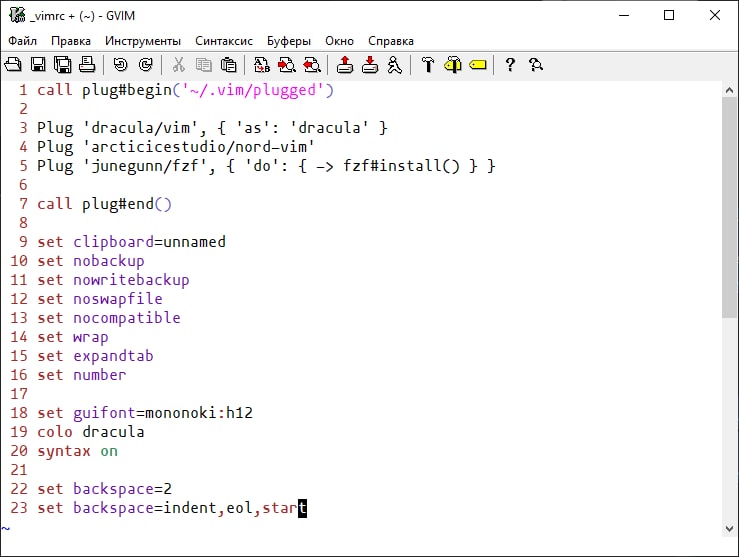Build tags file icon
Image resolution: width=739 pixels, height=557 pixels.
453,65
